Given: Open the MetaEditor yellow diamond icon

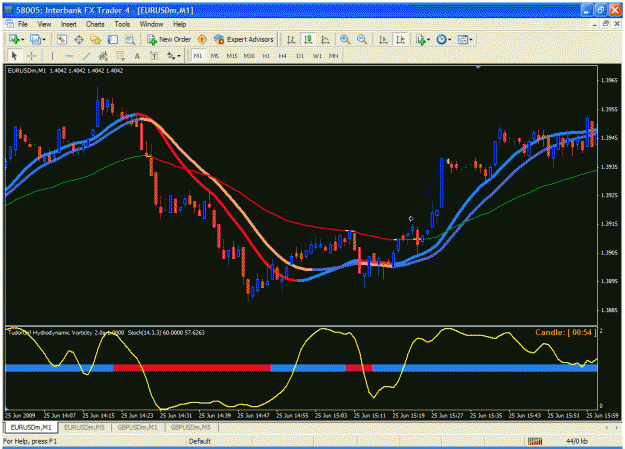Looking at the screenshot, I should tap(202, 39).
